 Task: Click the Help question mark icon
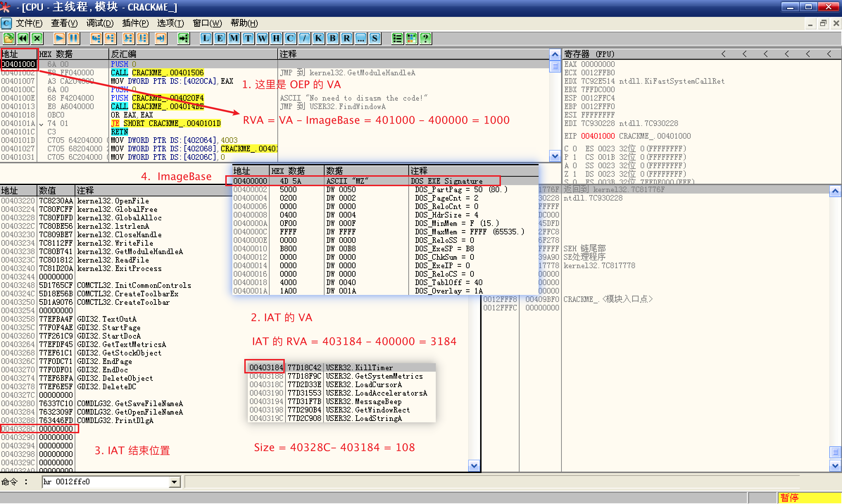(x=426, y=38)
